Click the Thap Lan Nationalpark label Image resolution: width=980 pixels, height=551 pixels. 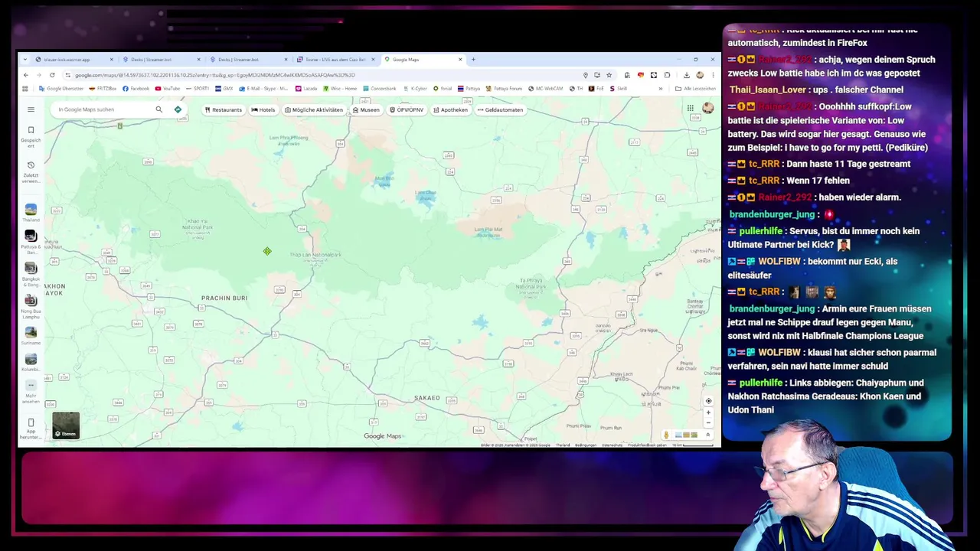(315, 254)
